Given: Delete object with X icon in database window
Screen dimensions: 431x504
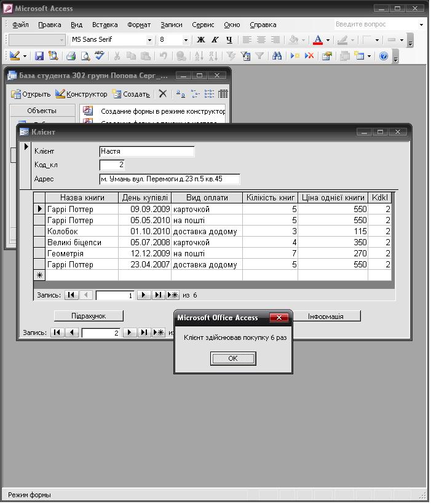Looking at the screenshot, I should click(x=163, y=94).
